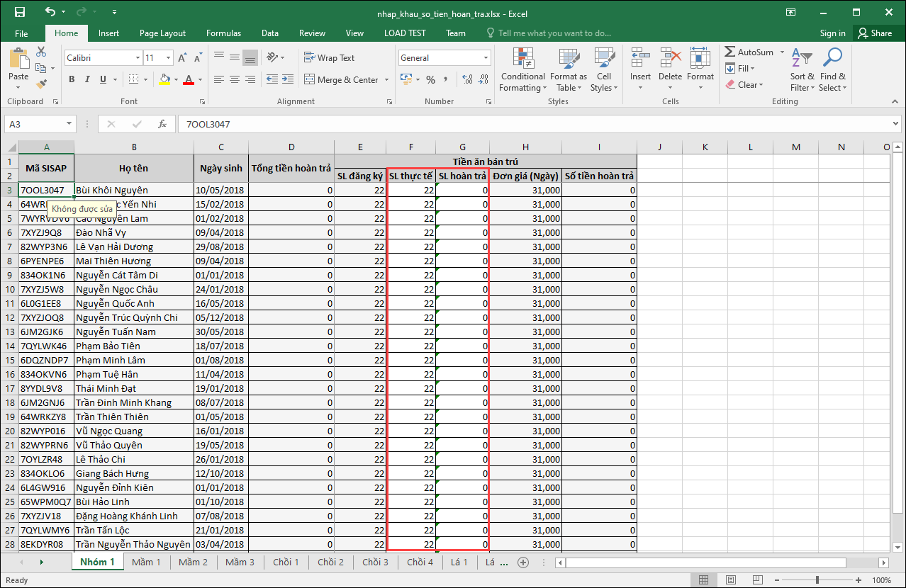This screenshot has height=588, width=906.
Task: Apply the red font color swatch
Action: point(188,79)
